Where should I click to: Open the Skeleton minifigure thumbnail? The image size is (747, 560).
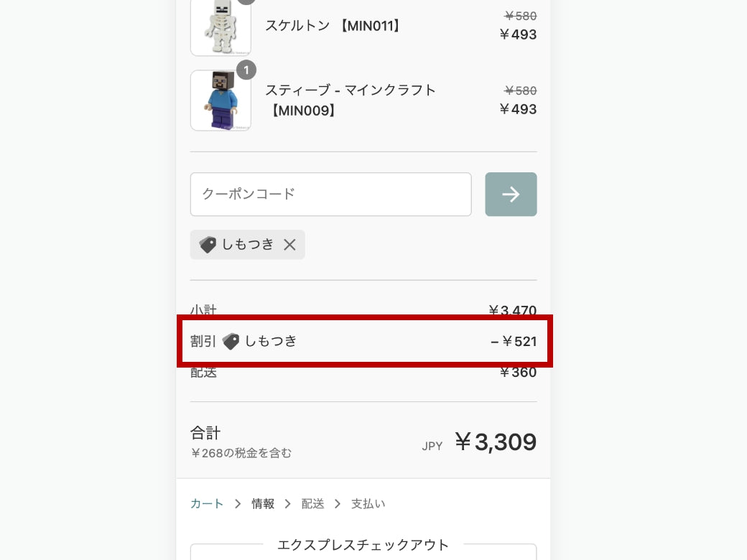click(x=221, y=27)
